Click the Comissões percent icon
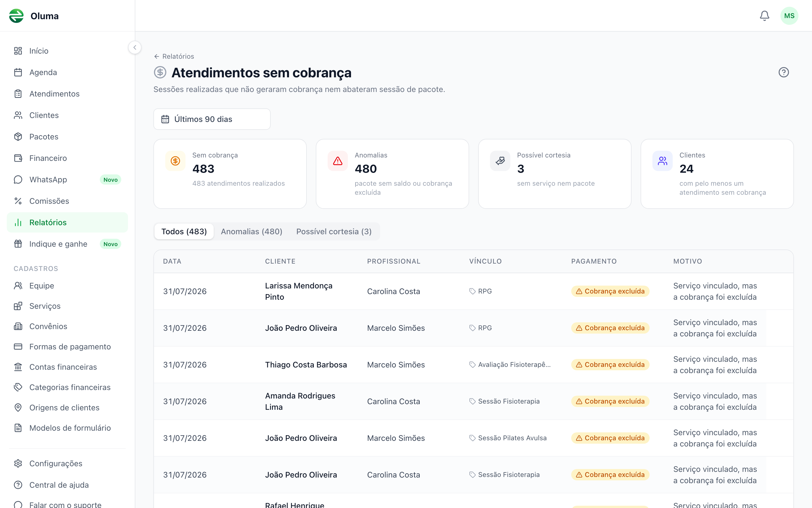Image resolution: width=812 pixels, height=508 pixels. [18, 201]
